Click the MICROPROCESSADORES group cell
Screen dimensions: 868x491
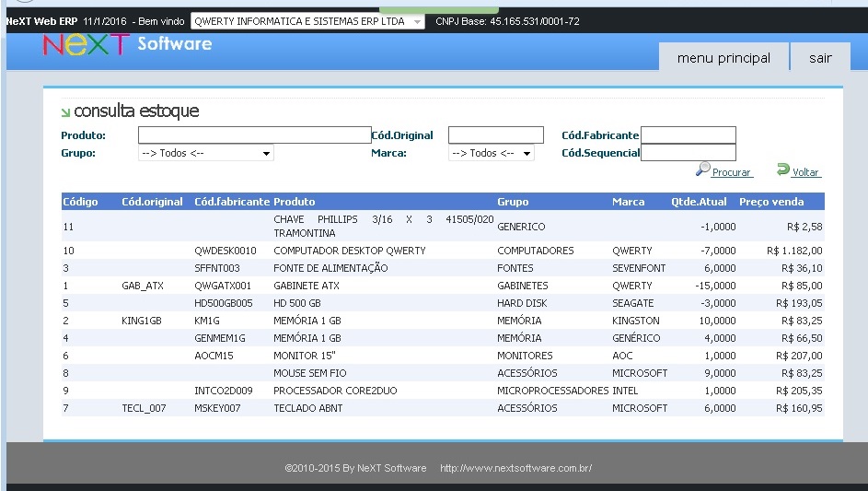[x=552, y=391]
